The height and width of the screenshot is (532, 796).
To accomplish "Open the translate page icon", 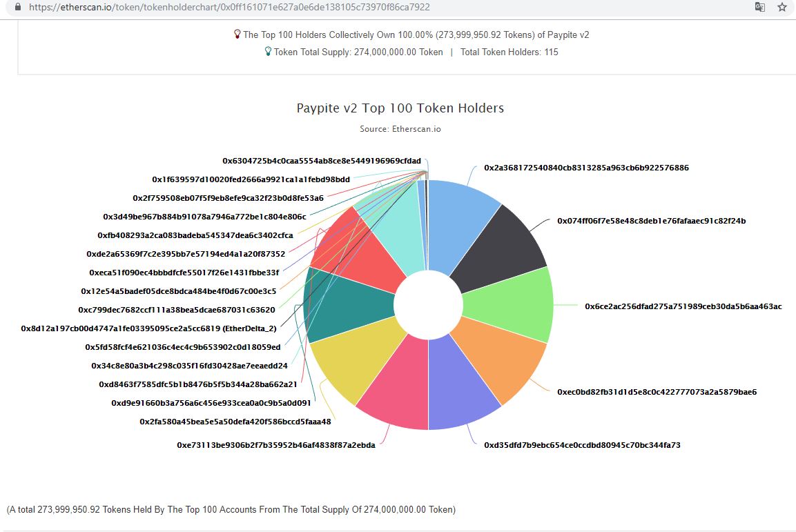I will (760, 7).
